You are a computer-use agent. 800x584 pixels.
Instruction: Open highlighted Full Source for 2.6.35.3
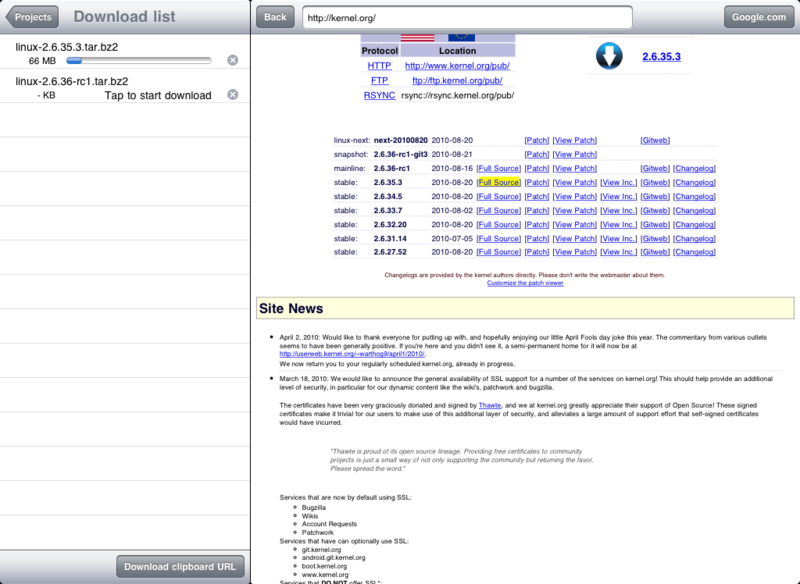pyautogui.click(x=498, y=183)
